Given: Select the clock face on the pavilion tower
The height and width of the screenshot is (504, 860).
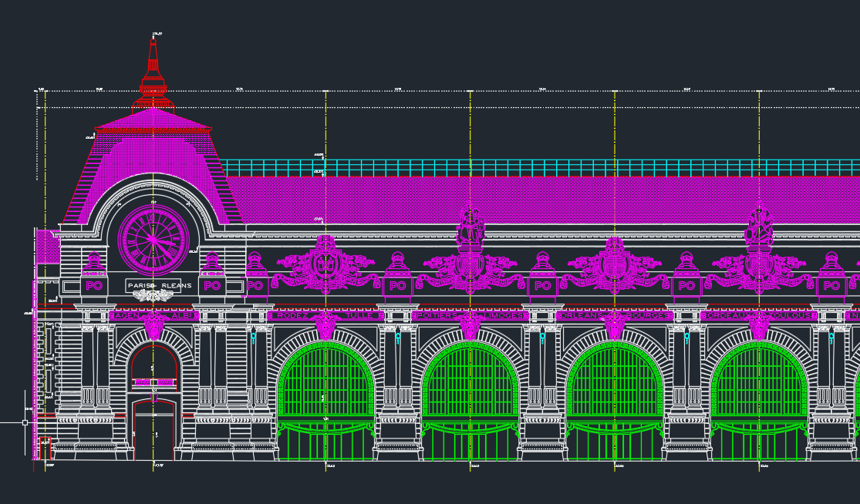Looking at the screenshot, I should (152, 239).
